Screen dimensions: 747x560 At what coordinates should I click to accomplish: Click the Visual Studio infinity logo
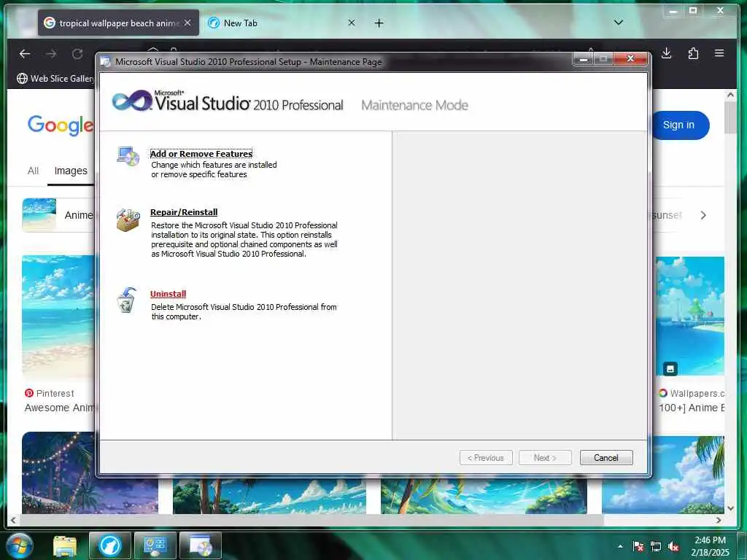coord(132,101)
